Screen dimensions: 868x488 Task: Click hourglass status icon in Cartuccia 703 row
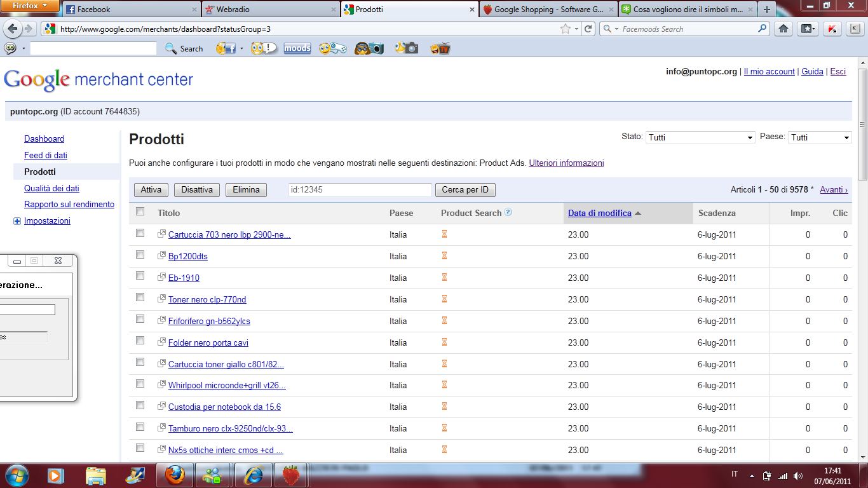[x=444, y=234]
